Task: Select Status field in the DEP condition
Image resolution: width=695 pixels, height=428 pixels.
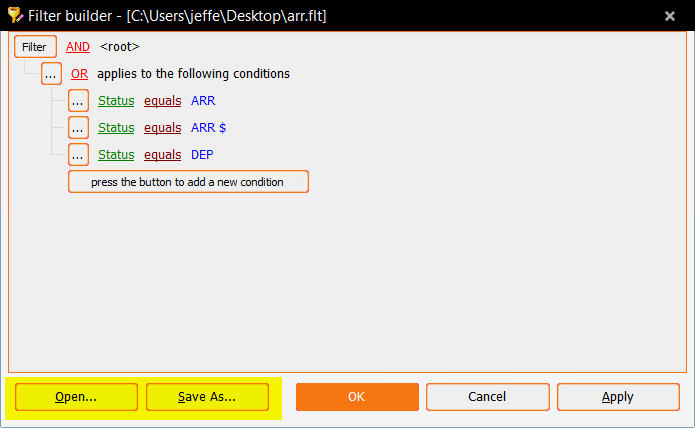Action: (116, 155)
